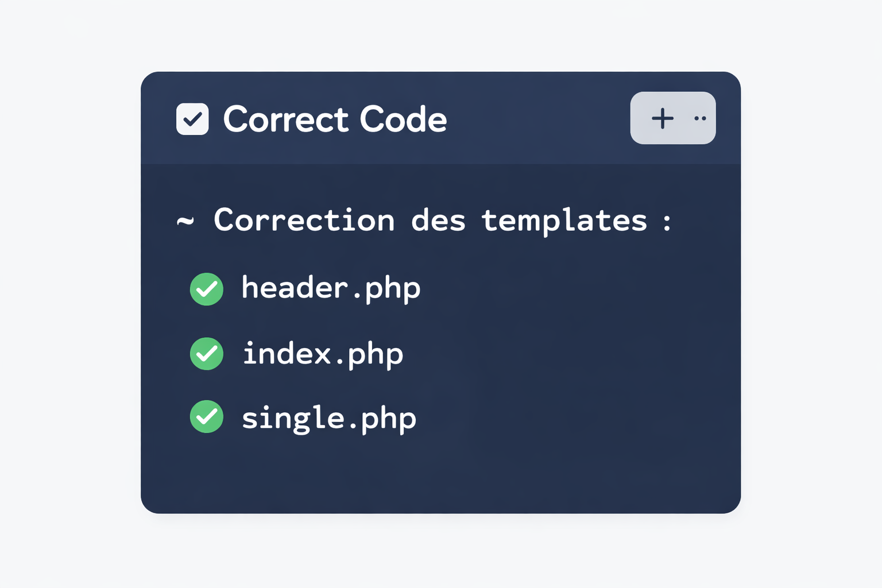Click the tilde symbol before Correction
This screenshot has height=588, width=882.
tap(185, 220)
